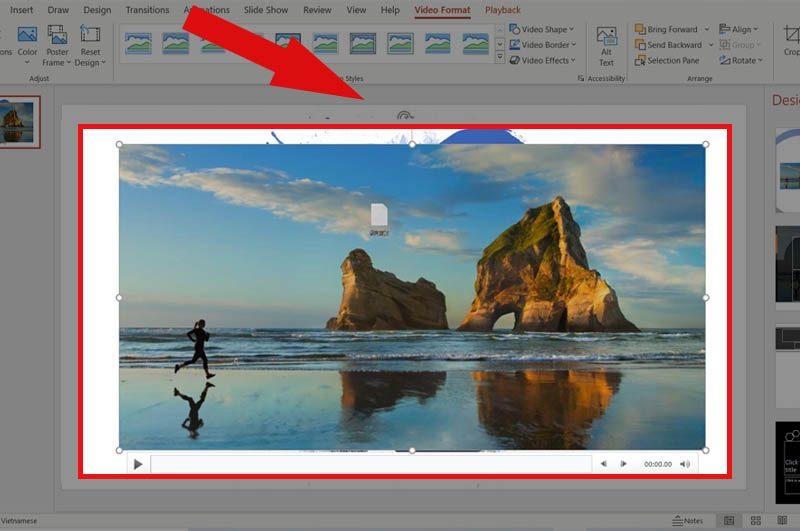Toggle Normal view in the status bar

coord(729,520)
